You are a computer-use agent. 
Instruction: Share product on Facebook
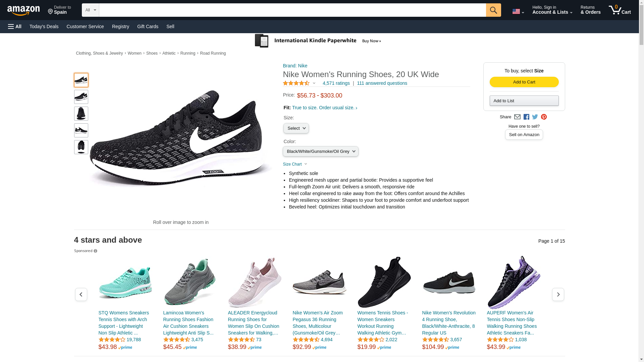point(526,117)
